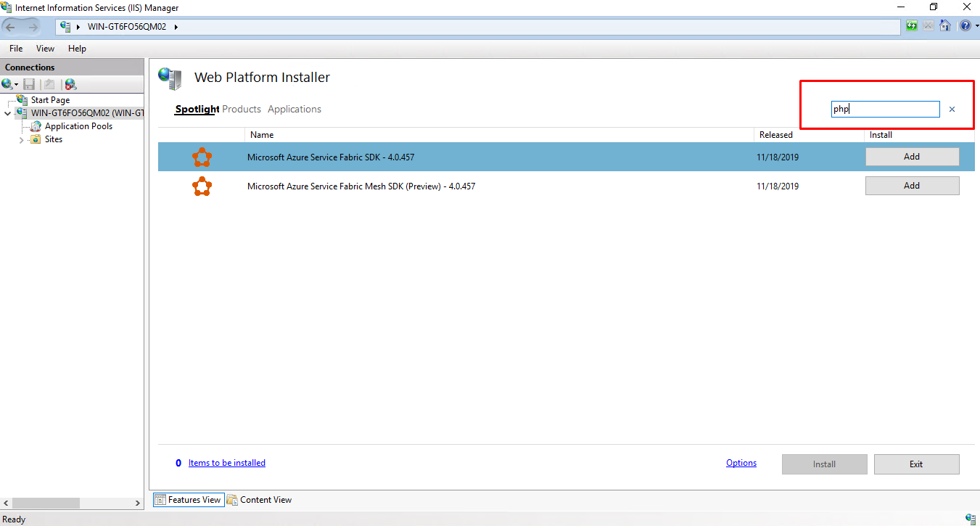Select Azure Service Fabric Mesh SDK (Preview) row

[x=566, y=186]
